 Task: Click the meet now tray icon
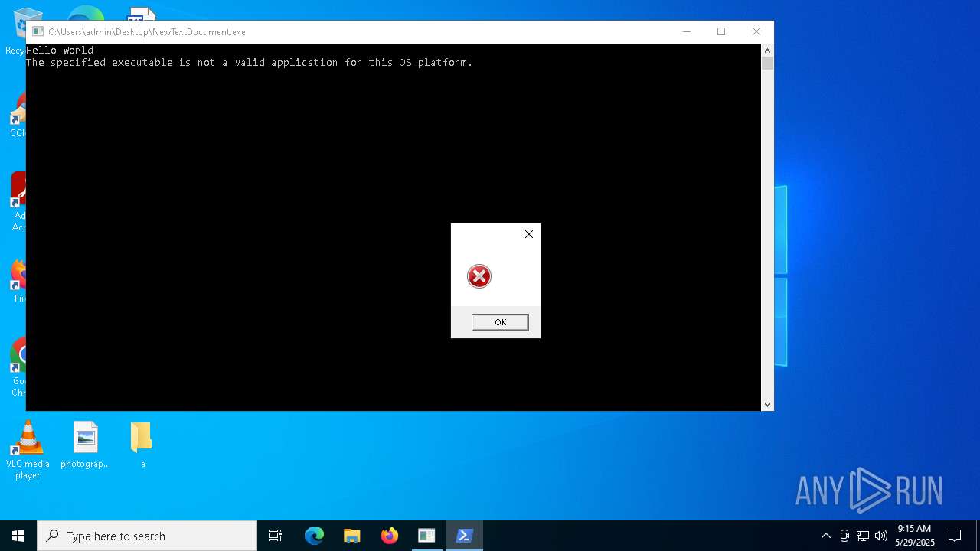tap(844, 536)
